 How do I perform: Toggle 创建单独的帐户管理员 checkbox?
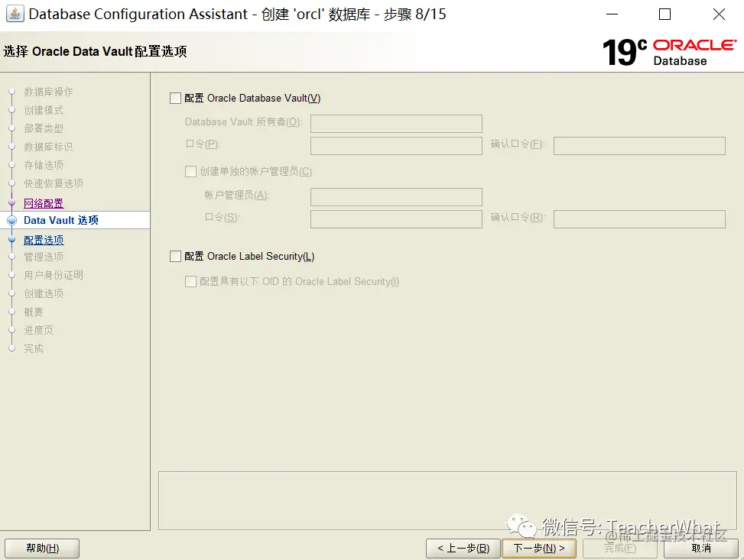click(190, 172)
